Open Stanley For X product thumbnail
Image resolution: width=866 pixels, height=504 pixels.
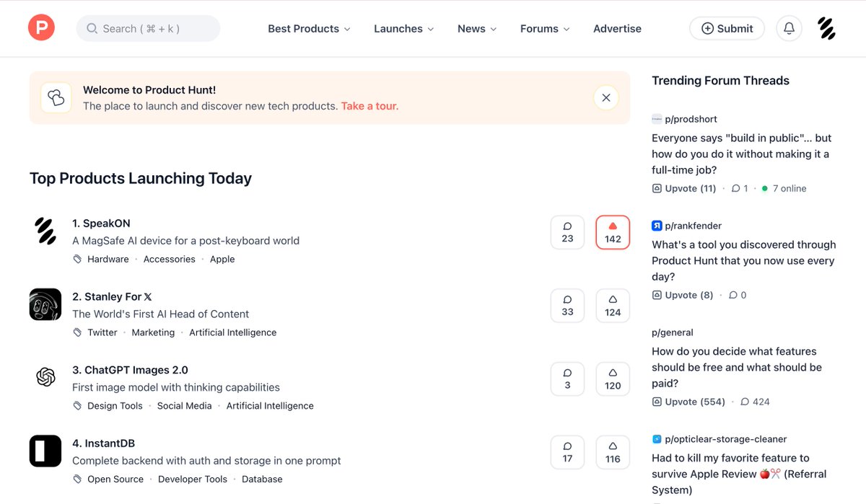click(x=45, y=304)
